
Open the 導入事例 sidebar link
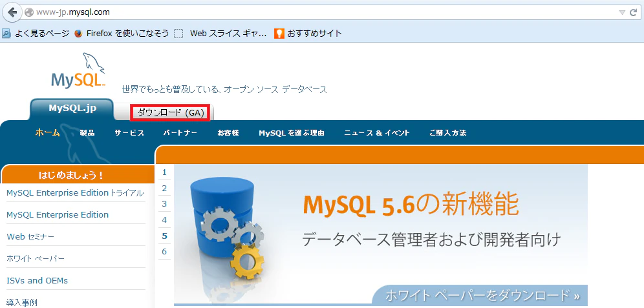(22, 303)
